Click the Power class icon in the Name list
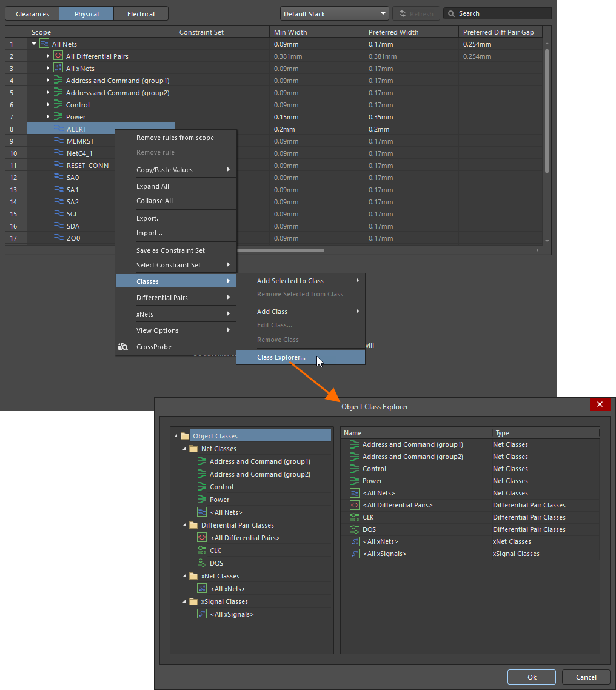The image size is (616, 690). click(355, 481)
